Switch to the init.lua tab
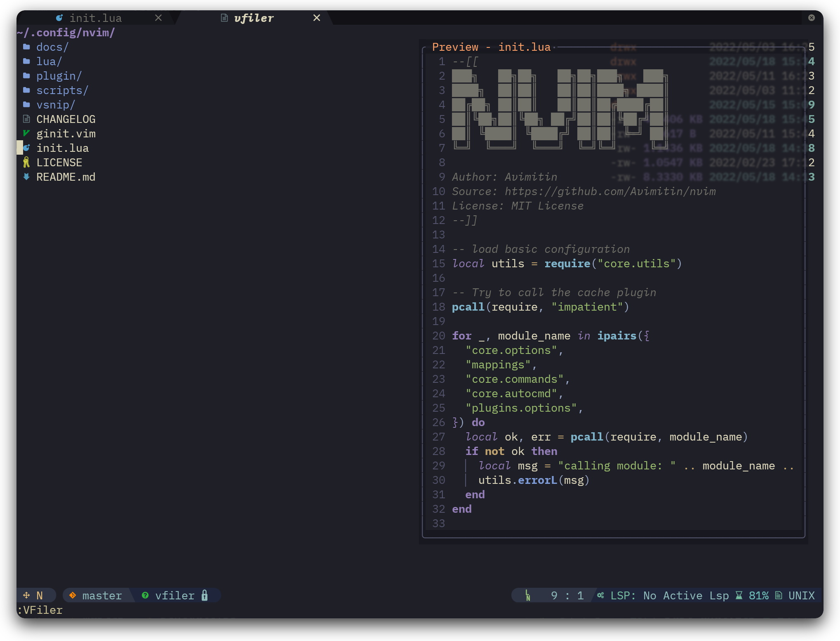Viewport: 840px width, 641px height. (95, 18)
